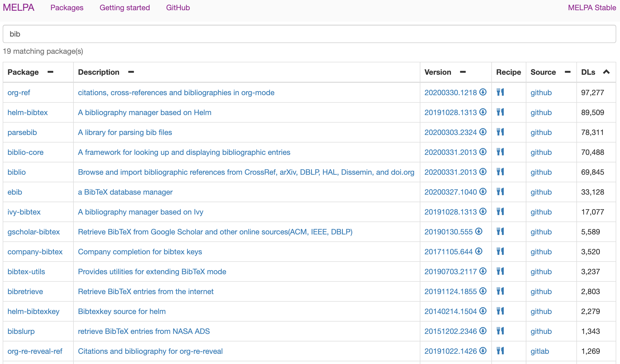Open description 'A library for parsing bib files'
The width and height of the screenshot is (620, 364).
click(x=125, y=132)
